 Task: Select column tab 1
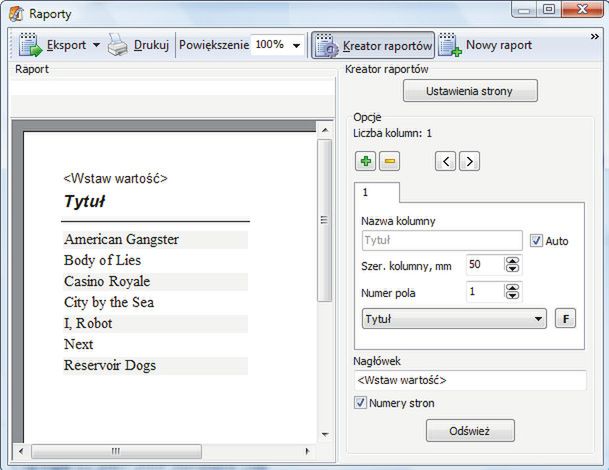[376, 191]
